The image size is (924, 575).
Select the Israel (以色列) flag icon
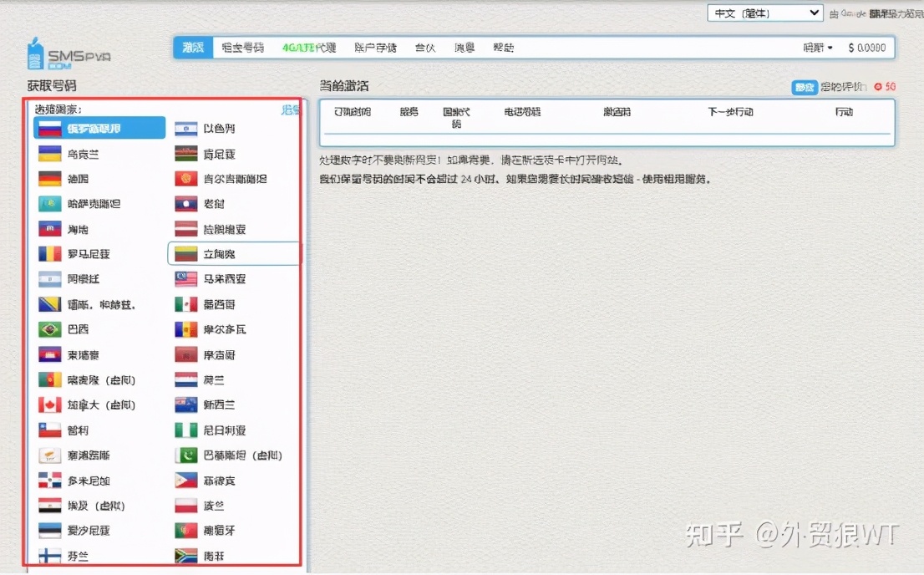click(x=186, y=128)
